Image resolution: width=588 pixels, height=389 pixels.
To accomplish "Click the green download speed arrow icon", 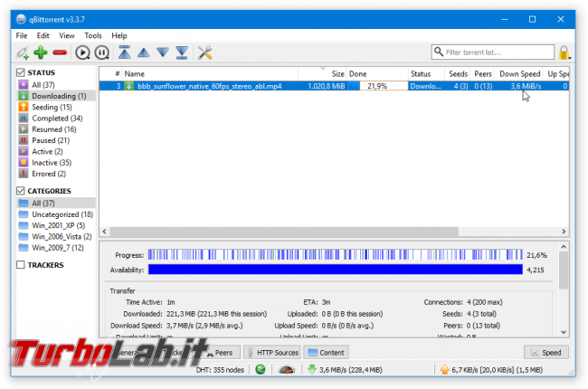I will (x=312, y=369).
